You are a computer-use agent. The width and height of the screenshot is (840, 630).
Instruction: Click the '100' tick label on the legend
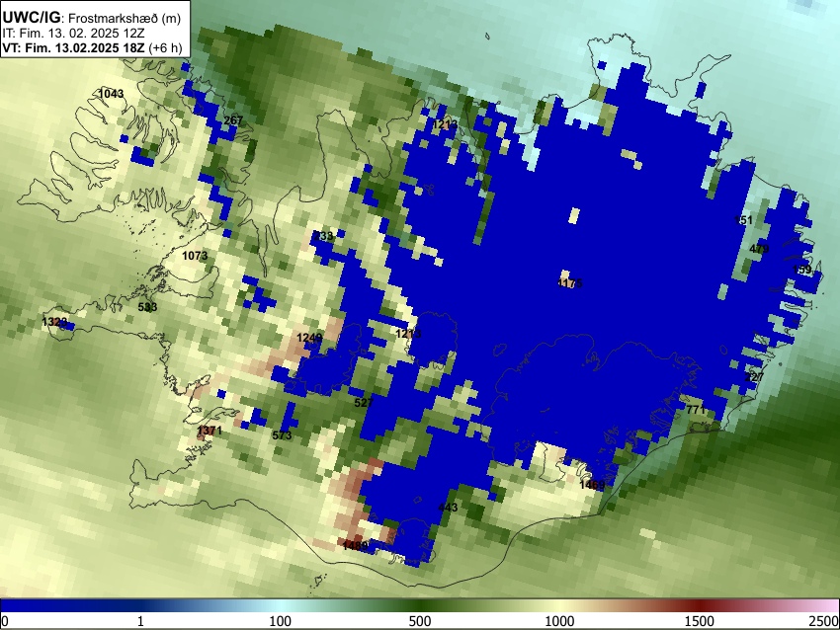[281, 621]
